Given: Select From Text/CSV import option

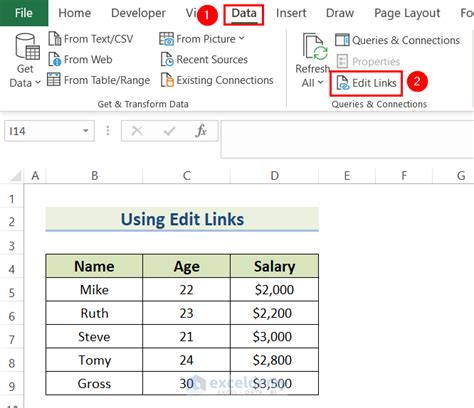Looking at the screenshot, I should [x=91, y=39].
